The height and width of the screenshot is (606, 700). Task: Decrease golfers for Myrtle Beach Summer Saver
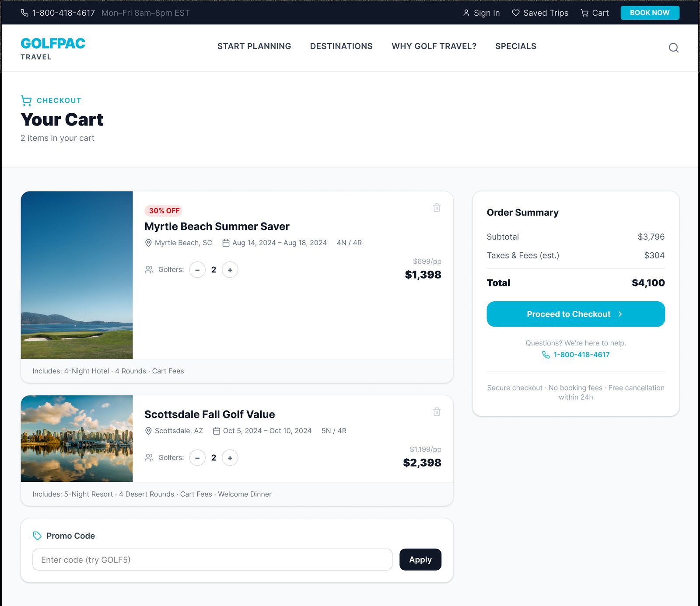pyautogui.click(x=197, y=270)
